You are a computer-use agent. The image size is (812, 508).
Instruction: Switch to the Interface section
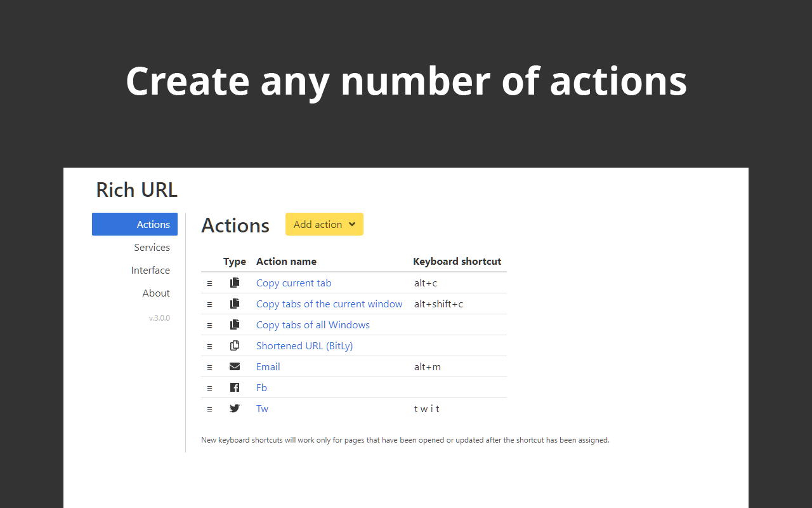coord(150,270)
